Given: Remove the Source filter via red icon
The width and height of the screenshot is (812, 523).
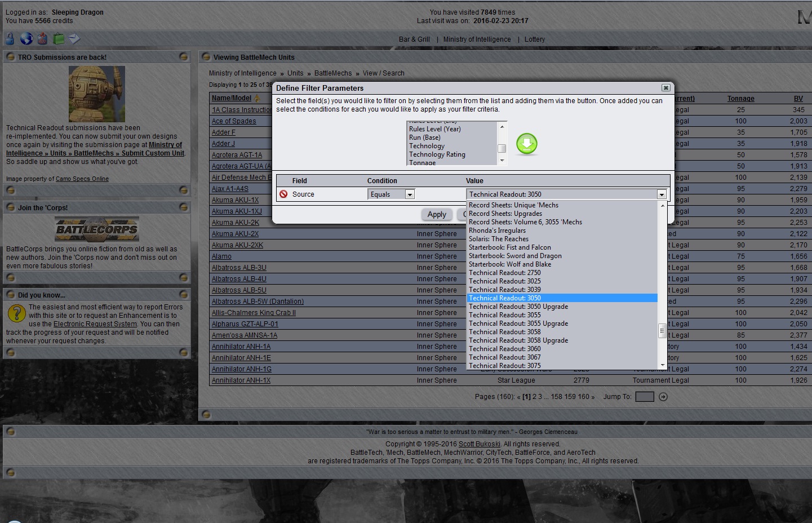Looking at the screenshot, I should pos(283,194).
